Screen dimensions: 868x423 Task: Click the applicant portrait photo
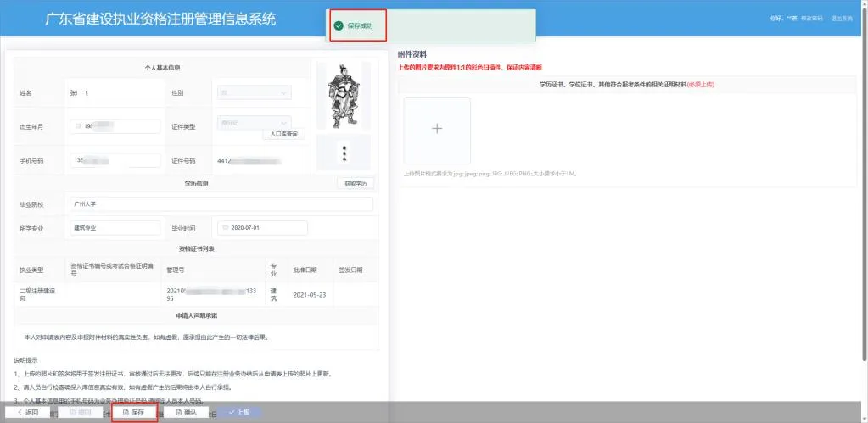tap(344, 95)
